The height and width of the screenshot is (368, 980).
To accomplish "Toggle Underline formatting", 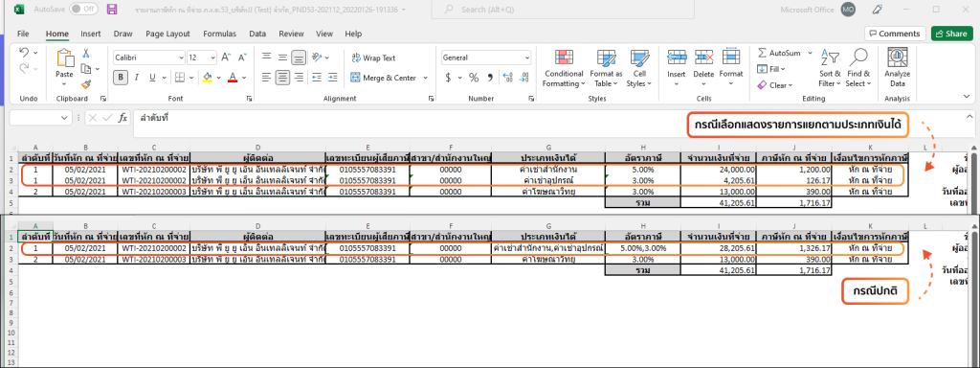I will 152,78.
